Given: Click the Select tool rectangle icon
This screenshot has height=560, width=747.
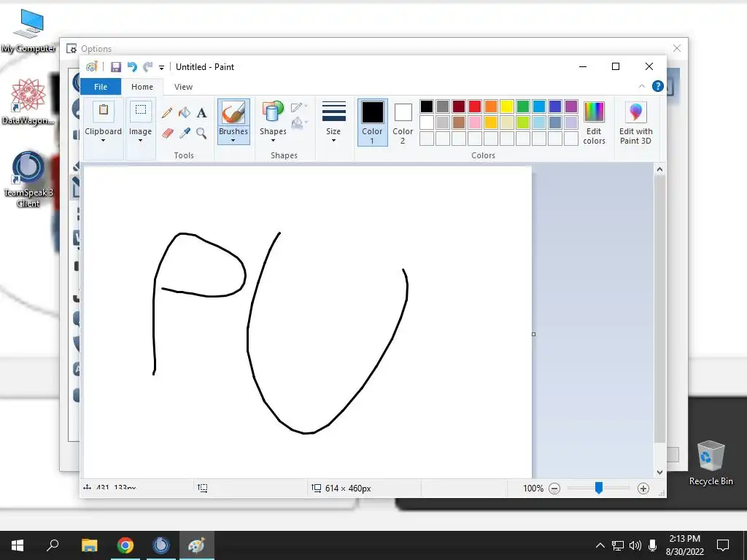Looking at the screenshot, I should point(141,111).
